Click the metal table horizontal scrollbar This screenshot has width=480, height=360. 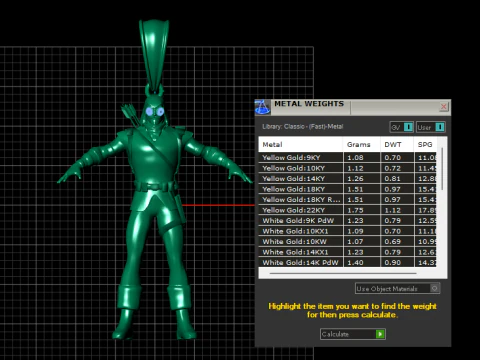(x=343, y=273)
